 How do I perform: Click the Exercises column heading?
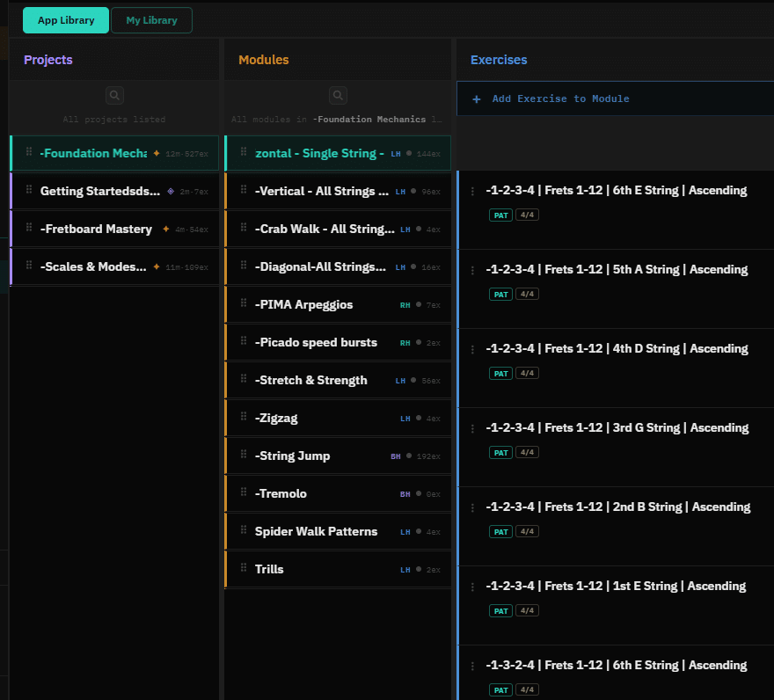(x=499, y=60)
